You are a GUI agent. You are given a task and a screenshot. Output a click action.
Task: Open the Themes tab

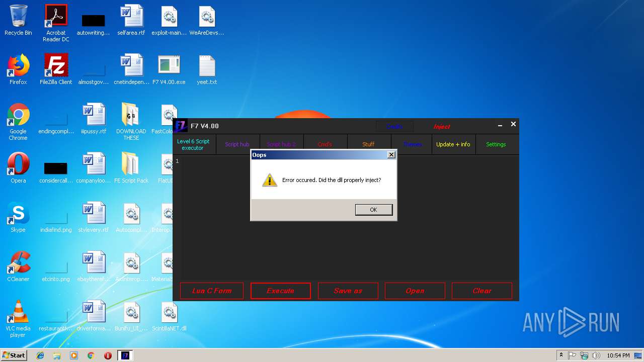click(x=412, y=144)
